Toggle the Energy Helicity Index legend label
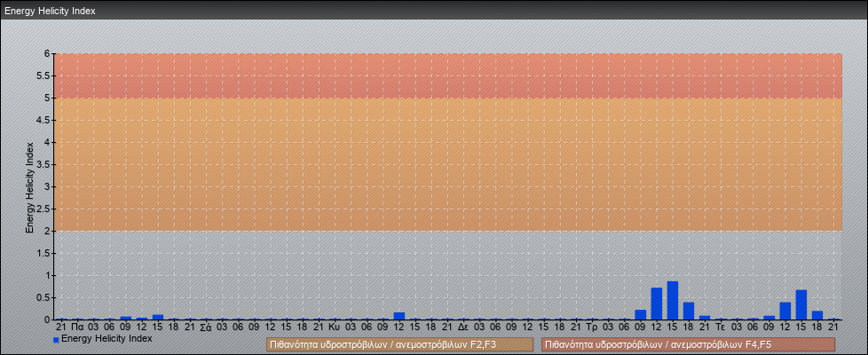868x355 pixels. point(107,338)
